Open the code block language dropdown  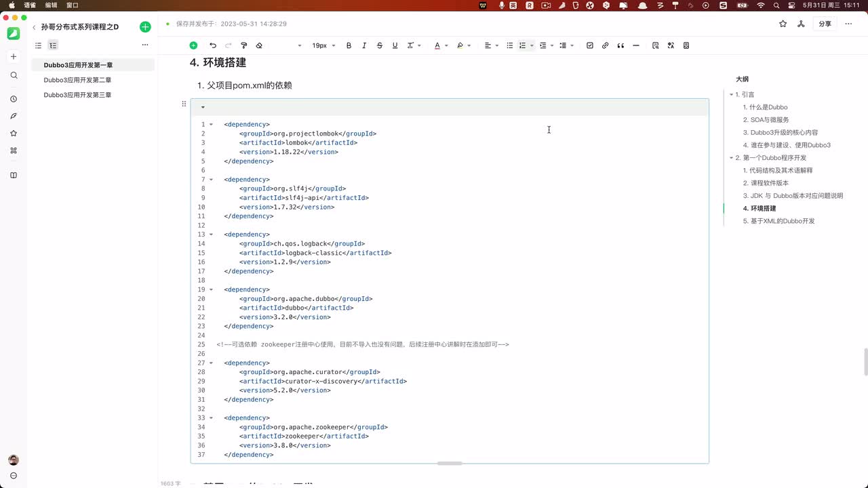(203, 107)
